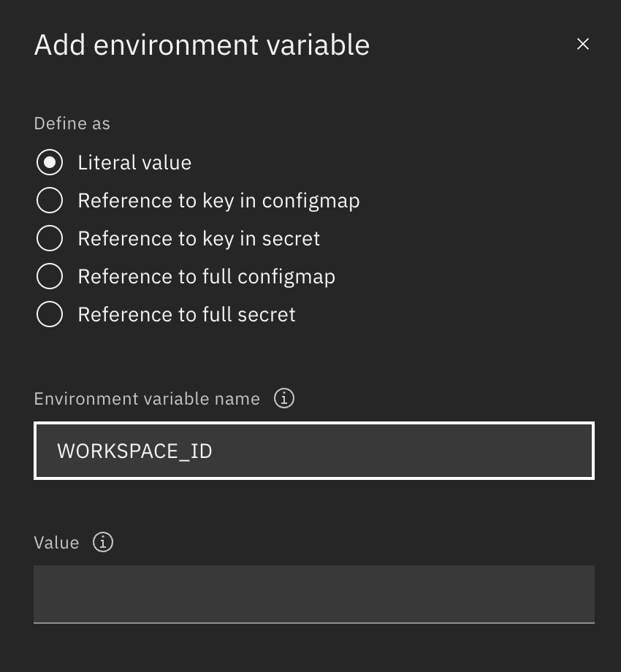Enable Reference to full secret radio option
This screenshot has width=621, height=672.
[50, 314]
